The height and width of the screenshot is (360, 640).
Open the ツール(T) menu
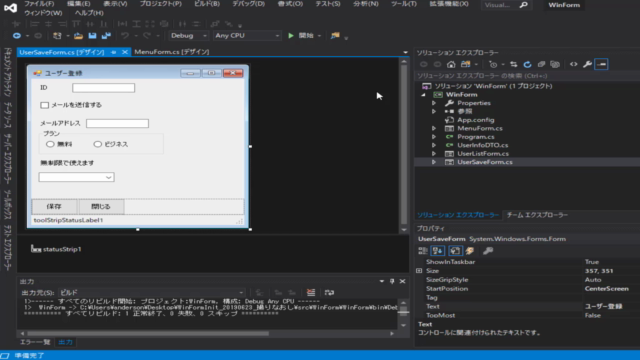click(404, 4)
